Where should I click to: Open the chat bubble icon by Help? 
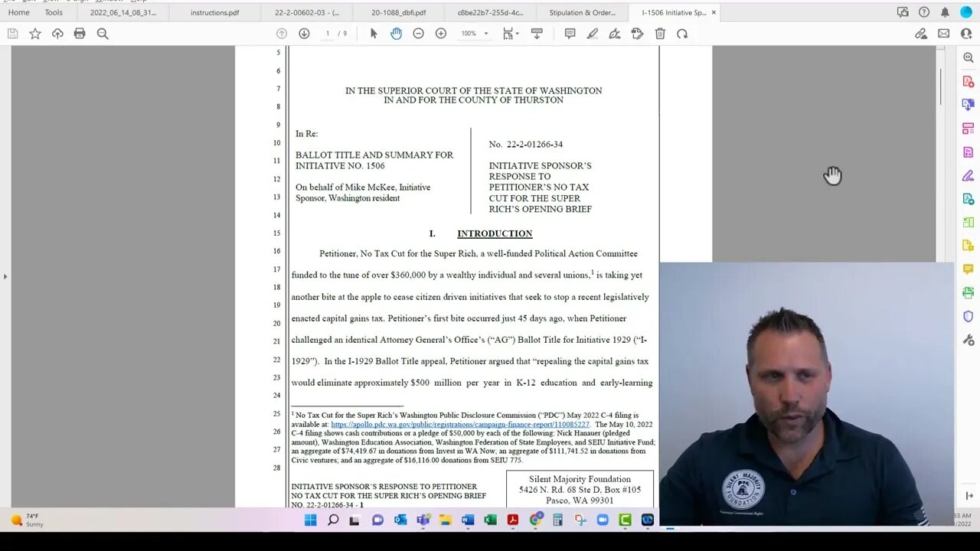point(903,12)
